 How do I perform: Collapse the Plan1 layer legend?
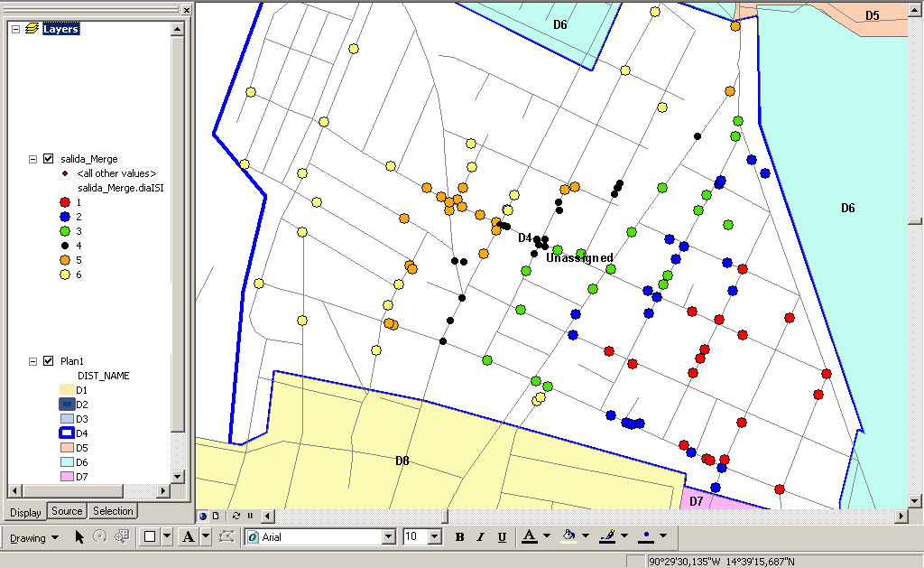(x=33, y=361)
